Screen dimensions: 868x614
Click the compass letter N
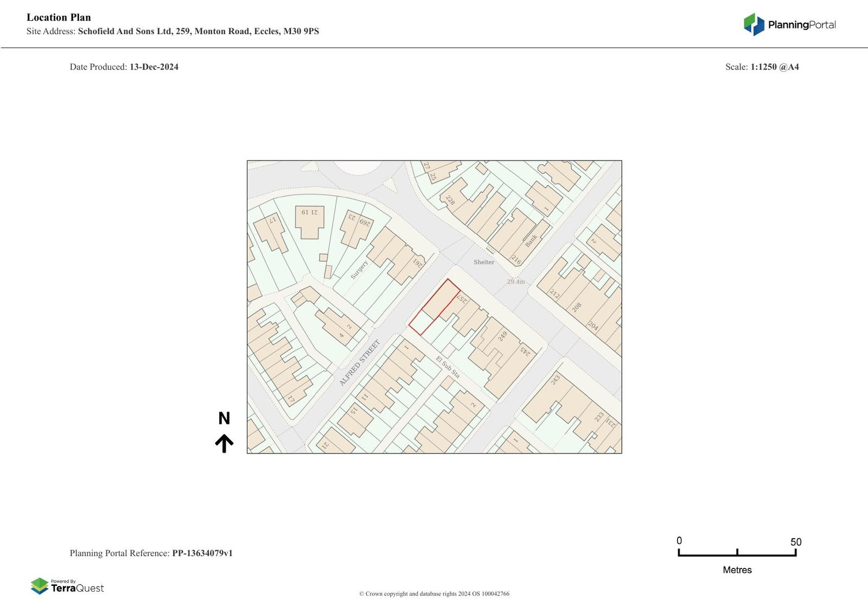click(224, 418)
